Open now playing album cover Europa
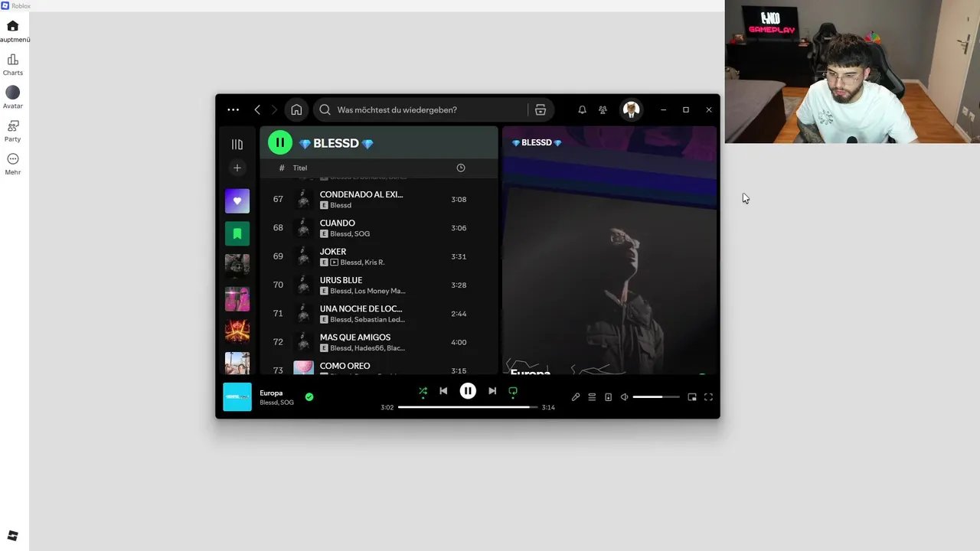Image resolution: width=980 pixels, height=551 pixels. click(237, 396)
